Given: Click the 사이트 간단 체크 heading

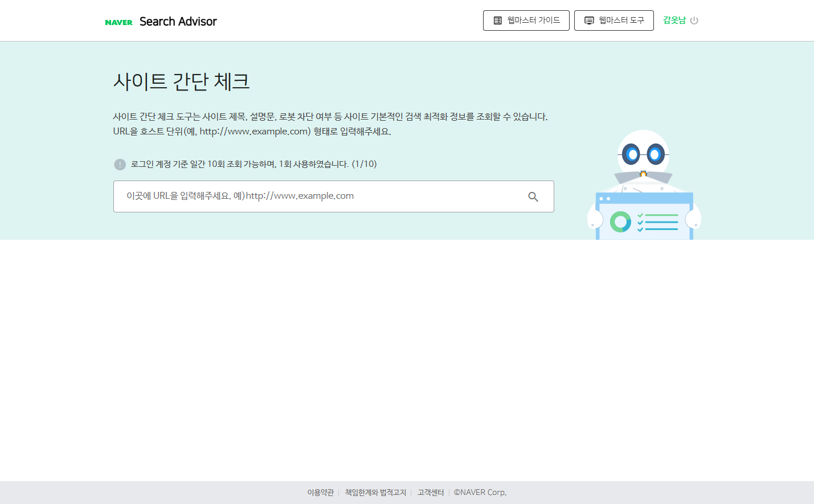Looking at the screenshot, I should coord(182,81).
